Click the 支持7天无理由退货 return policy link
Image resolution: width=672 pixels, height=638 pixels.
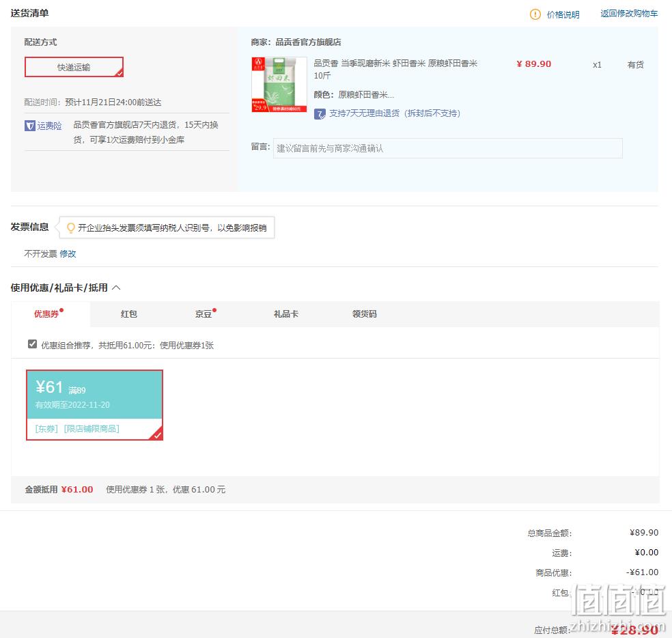coord(395,113)
